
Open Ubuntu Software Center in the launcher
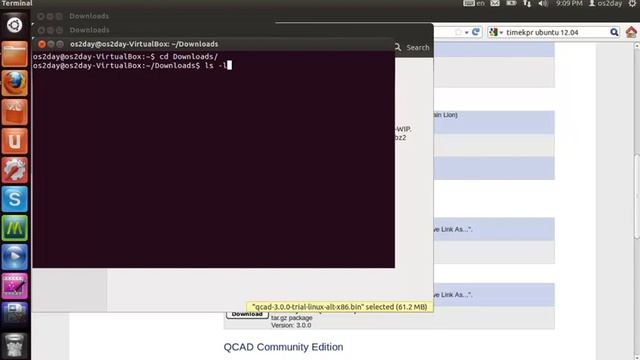tap(14, 112)
